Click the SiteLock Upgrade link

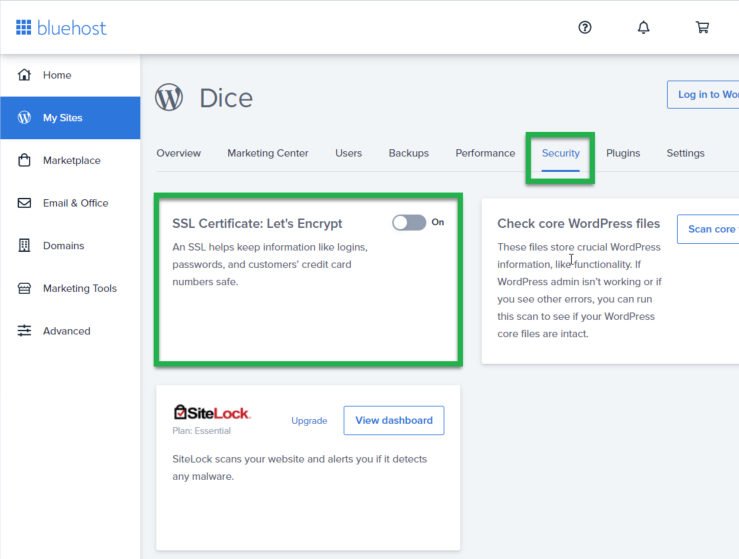point(309,421)
